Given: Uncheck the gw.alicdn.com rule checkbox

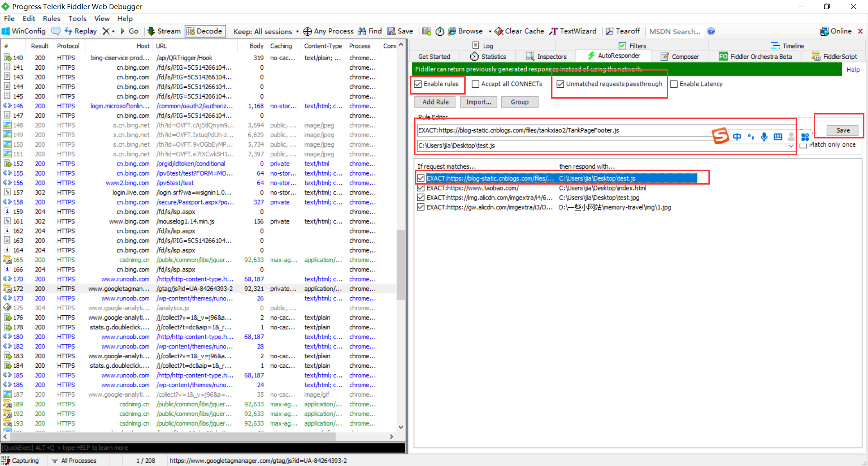Looking at the screenshot, I should pyautogui.click(x=421, y=207).
